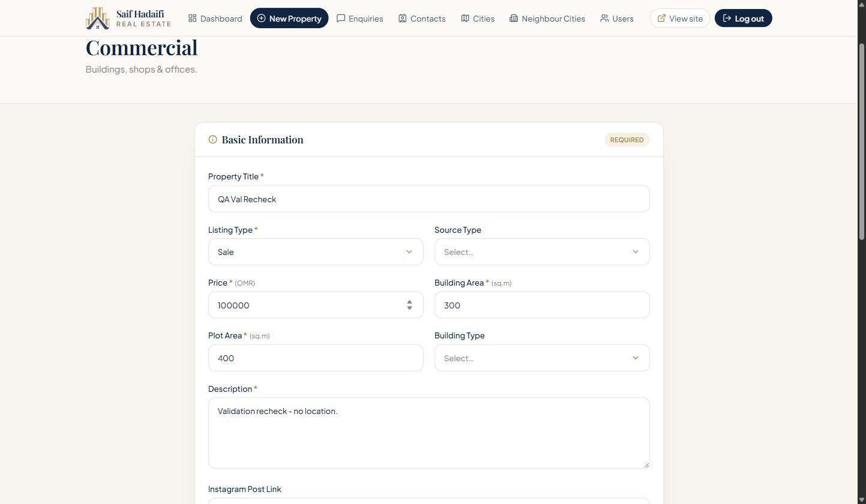
Task: Click the Plot Area input field
Action: (x=316, y=358)
